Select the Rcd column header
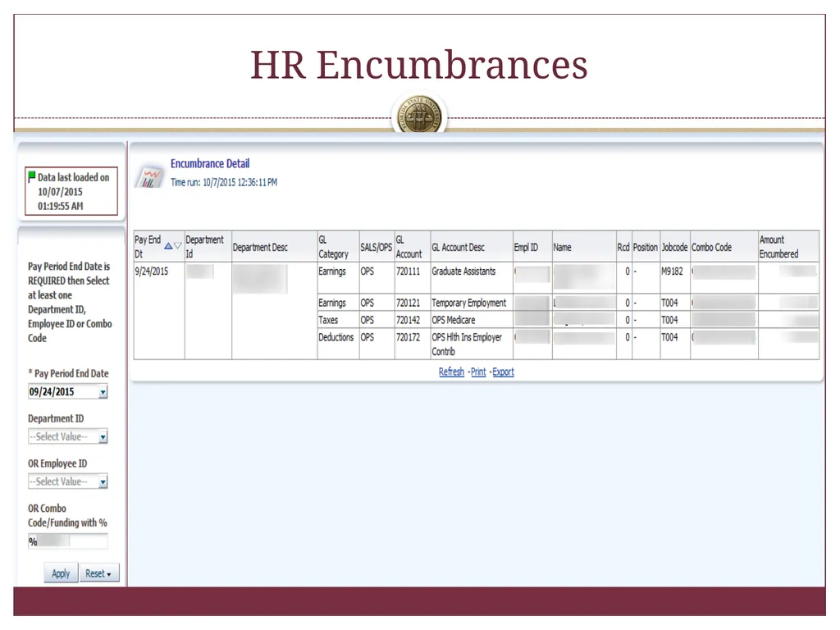Viewport: 840px width, 630px height. (623, 246)
